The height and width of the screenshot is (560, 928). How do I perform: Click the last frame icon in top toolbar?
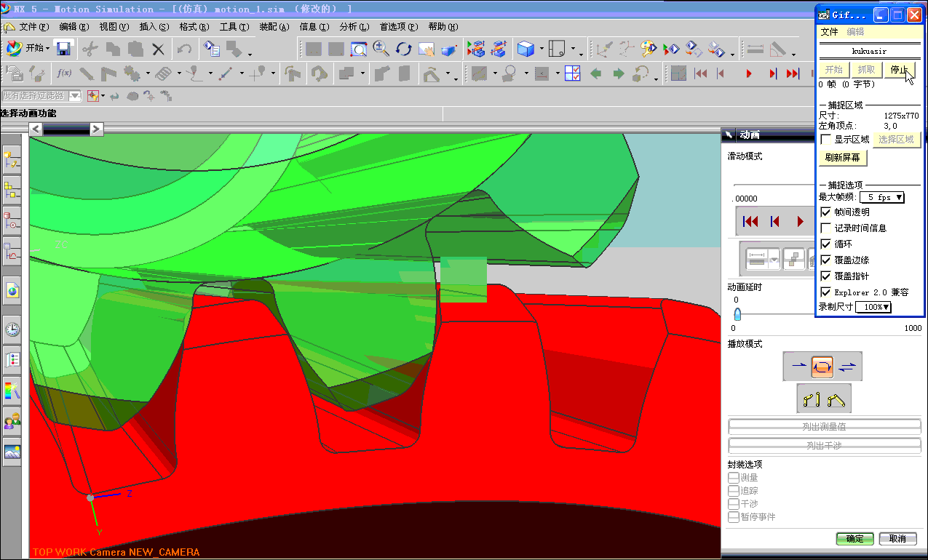coord(793,73)
